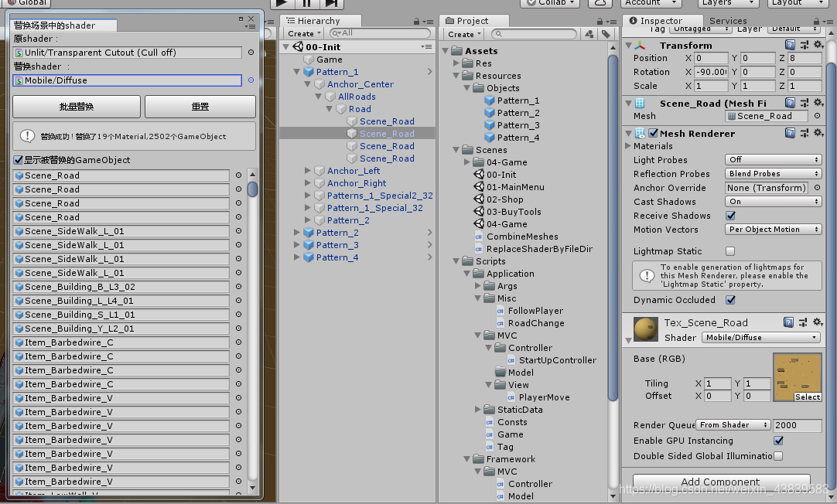This screenshot has width=837, height=504.
Task: Open the Transform component gear menu
Action: point(818,45)
